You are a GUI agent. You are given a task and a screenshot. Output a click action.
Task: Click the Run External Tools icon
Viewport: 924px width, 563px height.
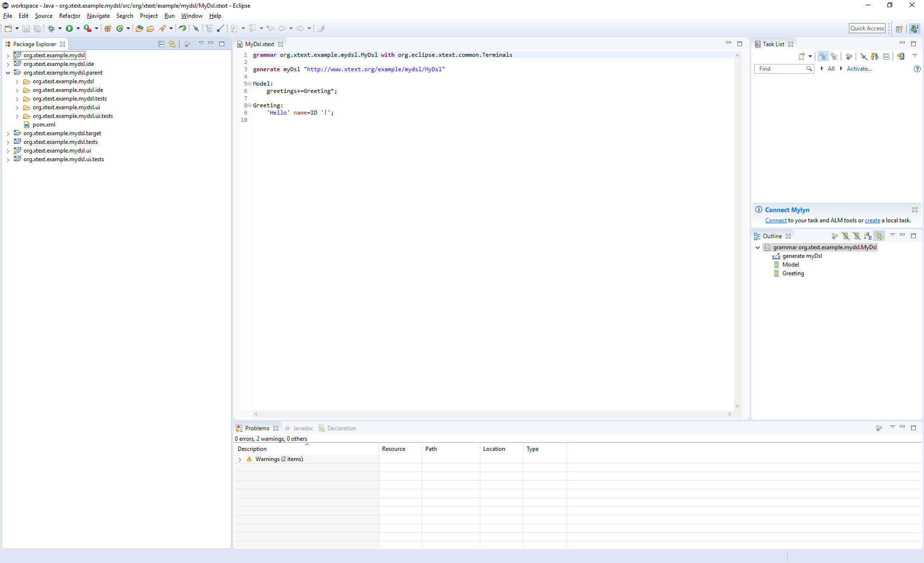[x=87, y=28]
